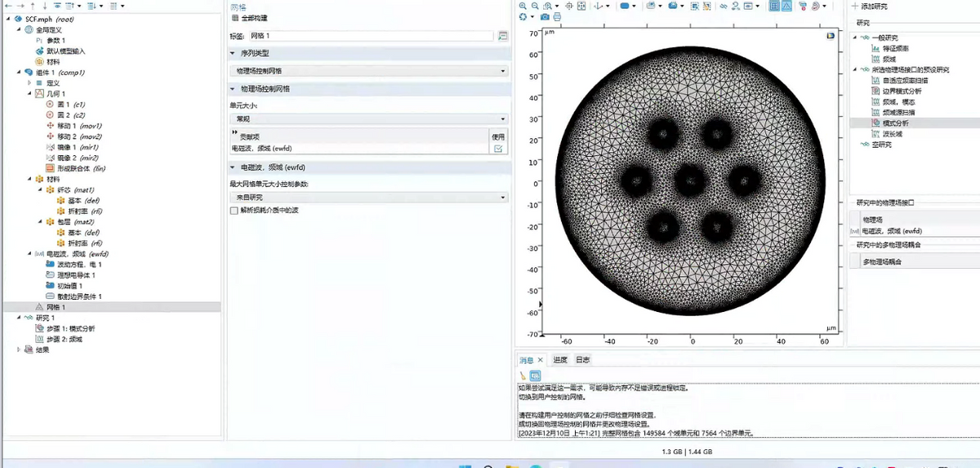Image resolution: width=980 pixels, height=468 pixels.
Task: Click the zoom out icon
Action: [536, 6]
